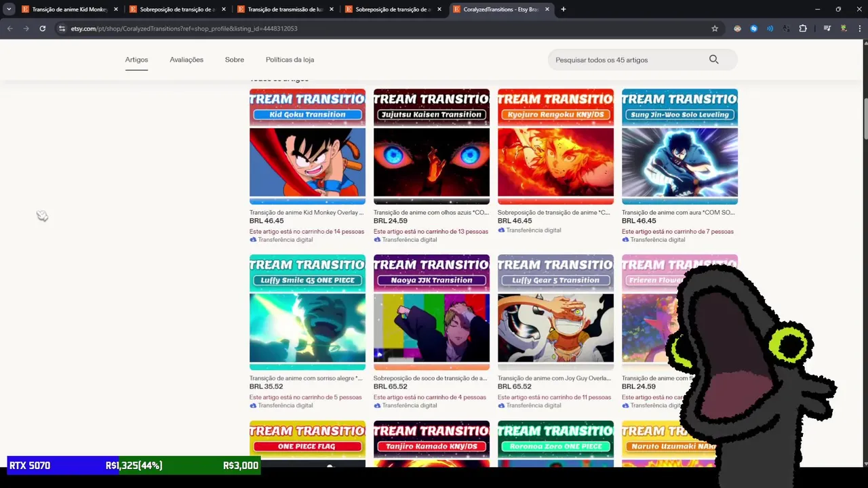The width and height of the screenshot is (868, 488).
Task: Open the ONE PIECE FLAG listing banner
Action: (x=307, y=444)
